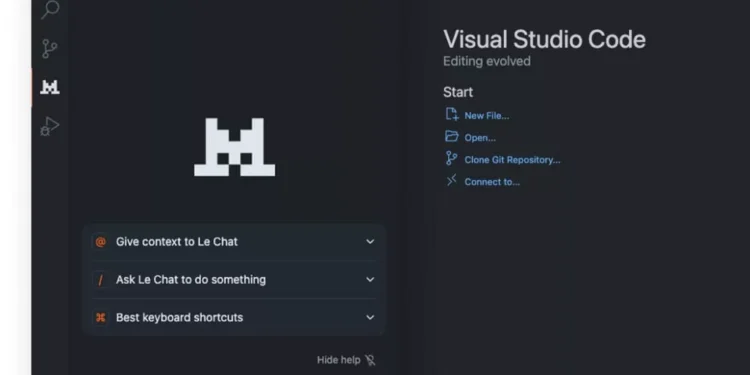Image resolution: width=750 pixels, height=375 pixels.
Task: Click the New File... link
Action: click(x=487, y=116)
